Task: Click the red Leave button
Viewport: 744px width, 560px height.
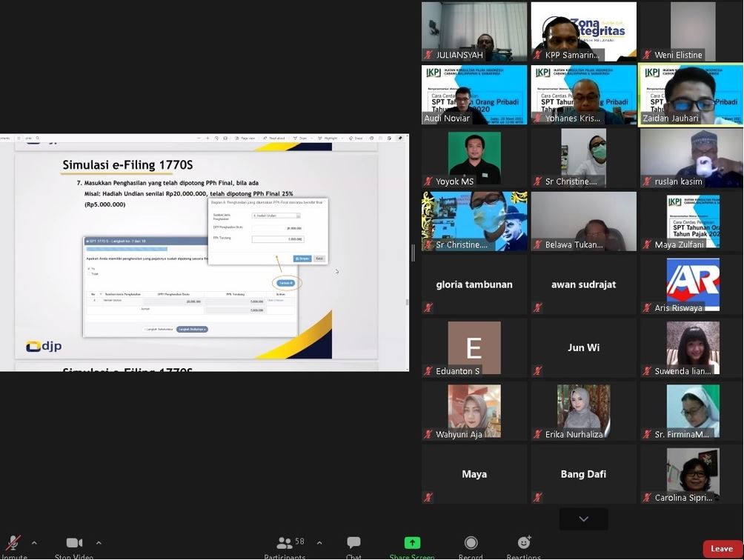Action: pos(721,549)
